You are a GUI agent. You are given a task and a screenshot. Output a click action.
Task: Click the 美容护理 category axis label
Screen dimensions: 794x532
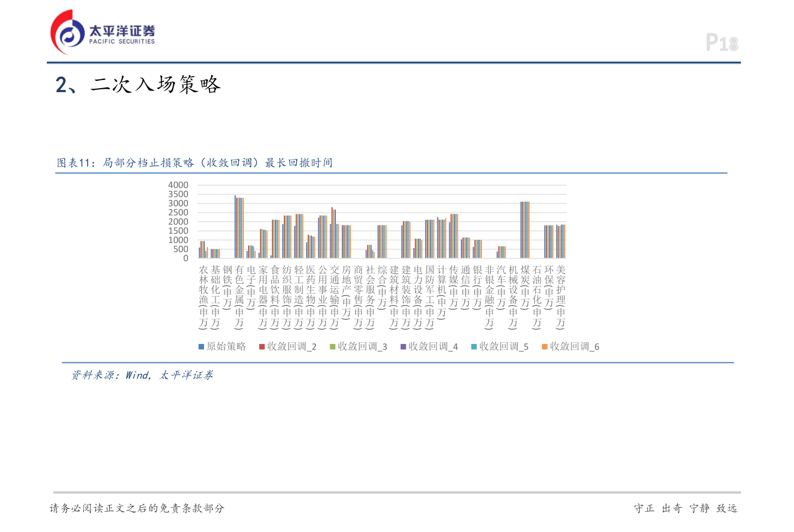point(561,297)
